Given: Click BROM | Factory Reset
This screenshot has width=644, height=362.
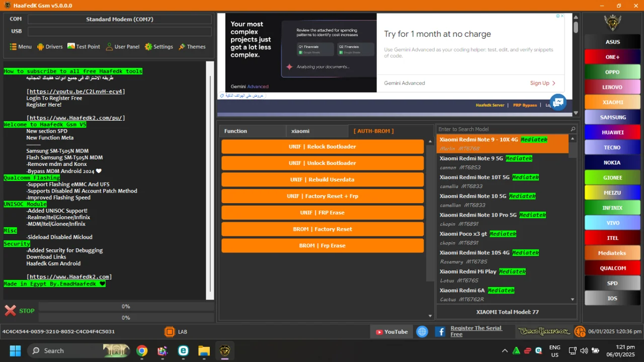Looking at the screenshot, I should click(x=323, y=229).
